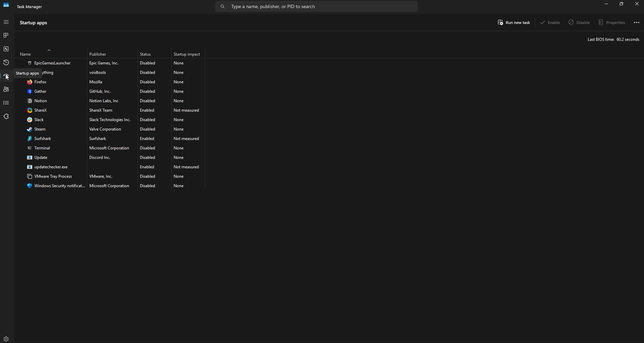Click the Disable toolbar button
Screen dimensions: 644x343
click(x=579, y=23)
